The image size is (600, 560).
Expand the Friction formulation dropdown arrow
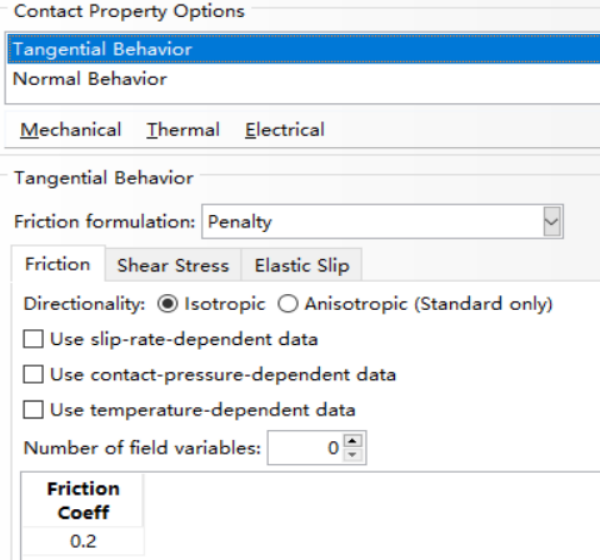pos(552,222)
